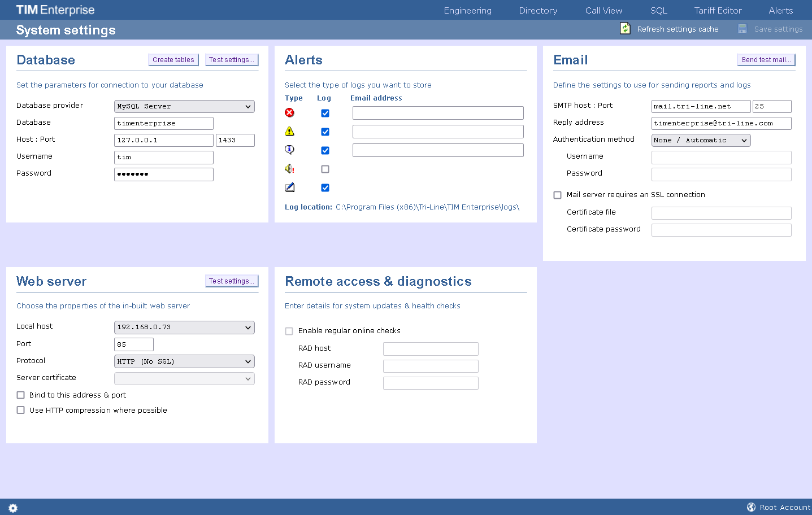
Task: Click the yellow warning alert type icon
Action: [289, 131]
